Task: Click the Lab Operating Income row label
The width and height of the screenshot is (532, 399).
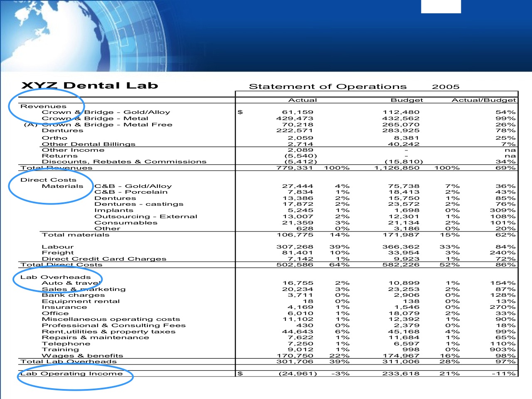Action: (x=71, y=374)
